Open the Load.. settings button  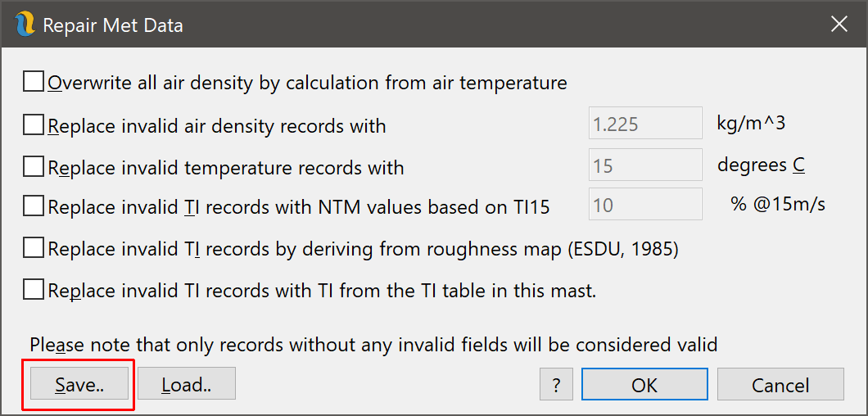coord(187,384)
